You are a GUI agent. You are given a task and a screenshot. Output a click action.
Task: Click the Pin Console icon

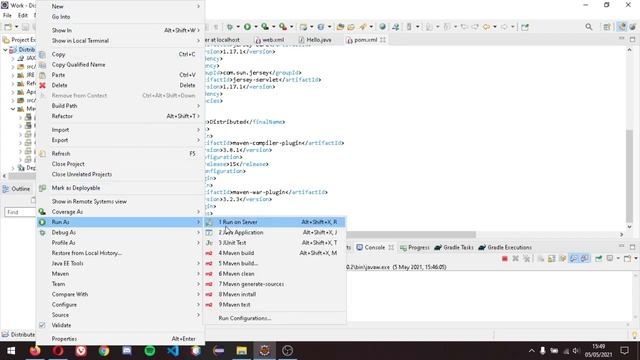point(598,259)
